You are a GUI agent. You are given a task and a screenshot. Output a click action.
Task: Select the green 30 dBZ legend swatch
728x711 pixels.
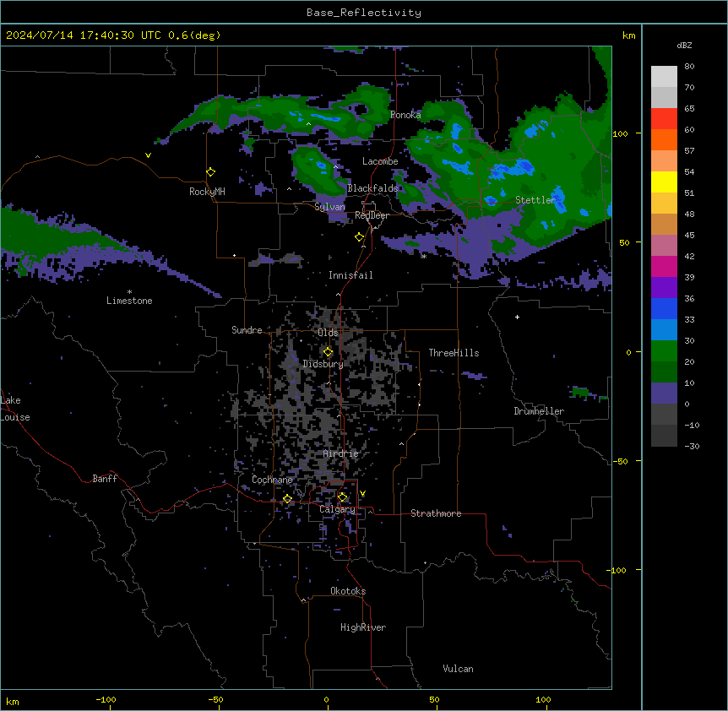tap(664, 351)
